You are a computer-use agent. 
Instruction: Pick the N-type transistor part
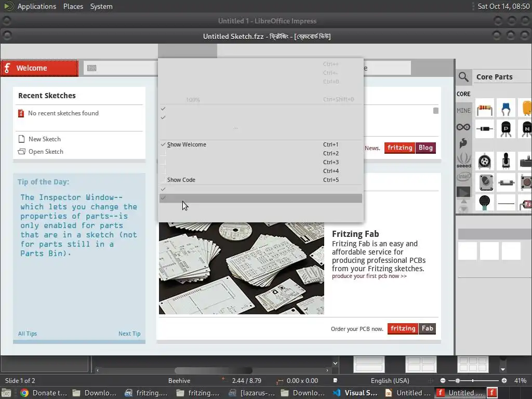[526, 129]
